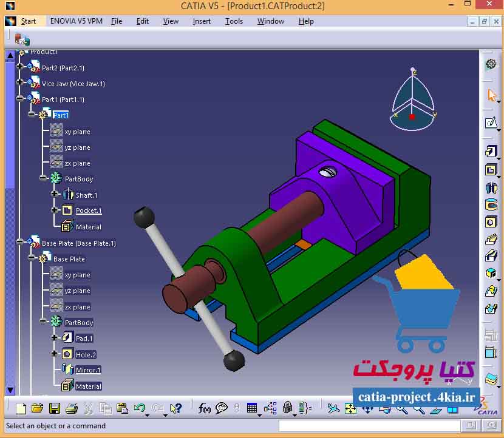Print the document
Screen dimensions: 504x438
point(72,408)
